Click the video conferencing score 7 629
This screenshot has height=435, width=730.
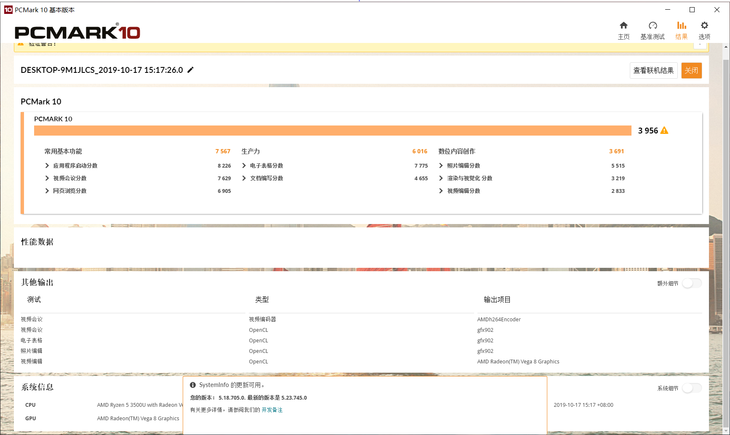(x=224, y=178)
